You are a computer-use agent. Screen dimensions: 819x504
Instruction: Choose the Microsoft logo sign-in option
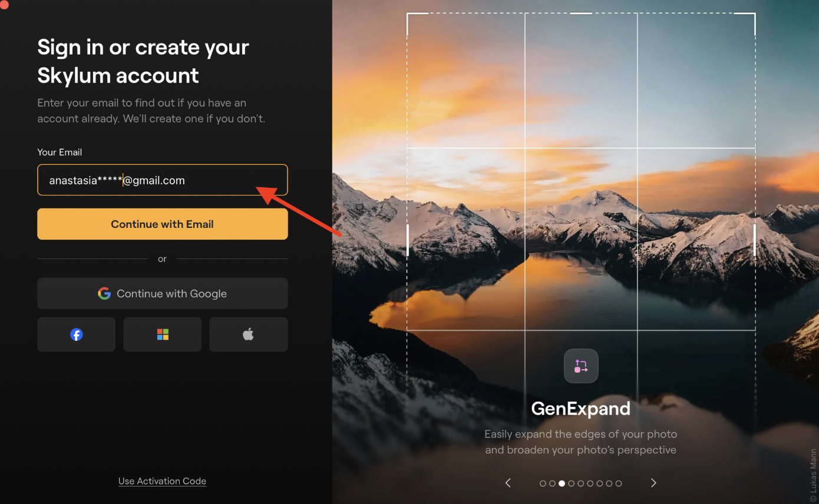163,334
